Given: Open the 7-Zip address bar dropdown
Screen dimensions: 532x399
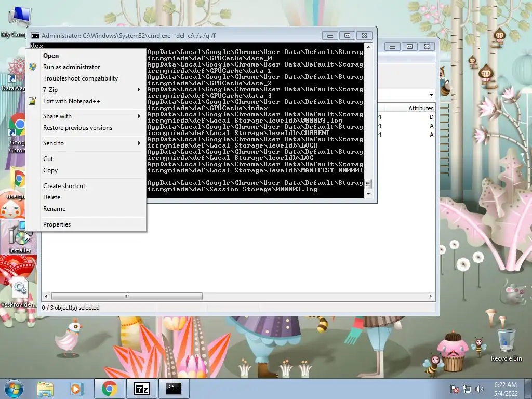Looking at the screenshot, I should [431, 95].
